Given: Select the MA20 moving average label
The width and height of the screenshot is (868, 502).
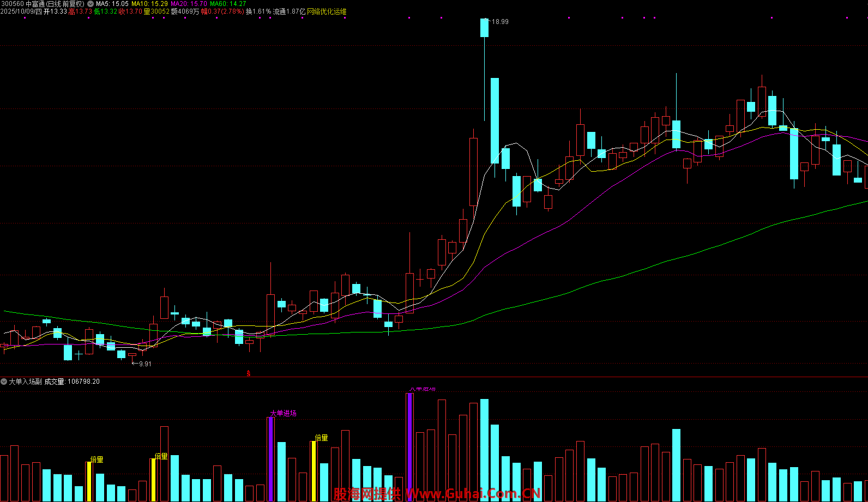Looking at the screenshot, I should click(x=189, y=4).
